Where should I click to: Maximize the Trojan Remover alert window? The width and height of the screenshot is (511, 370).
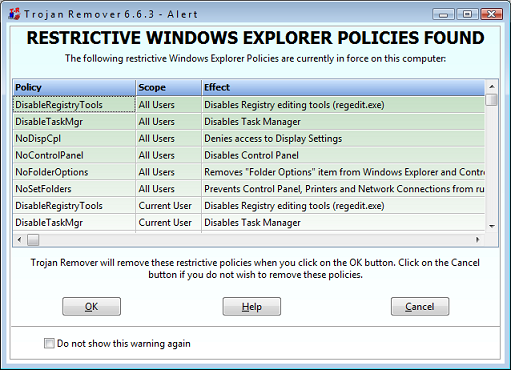[467, 14]
